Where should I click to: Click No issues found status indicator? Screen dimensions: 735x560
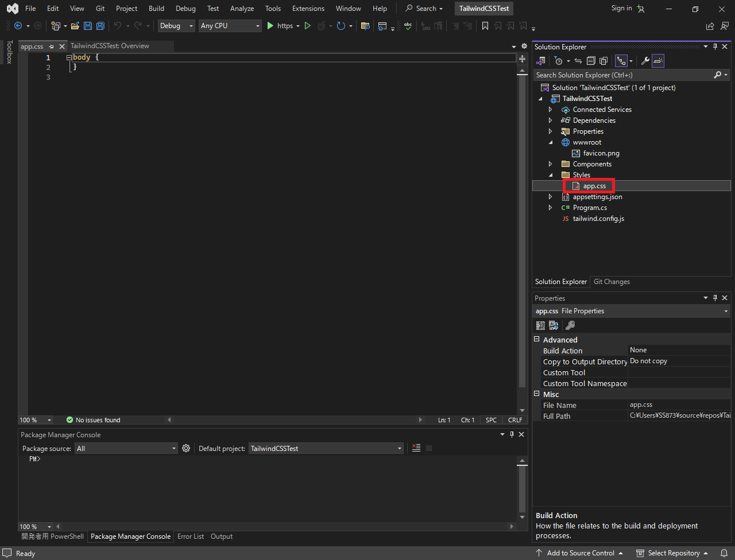[x=93, y=420]
